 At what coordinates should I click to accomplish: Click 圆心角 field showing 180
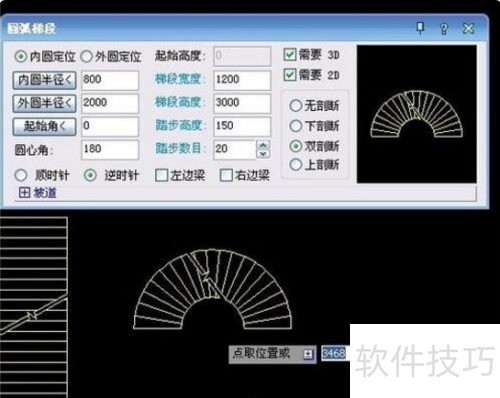click(x=110, y=149)
